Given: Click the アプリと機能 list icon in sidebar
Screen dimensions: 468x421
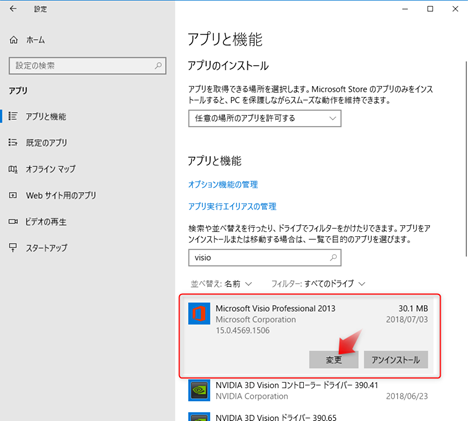Looking at the screenshot, I should pos(13,116).
